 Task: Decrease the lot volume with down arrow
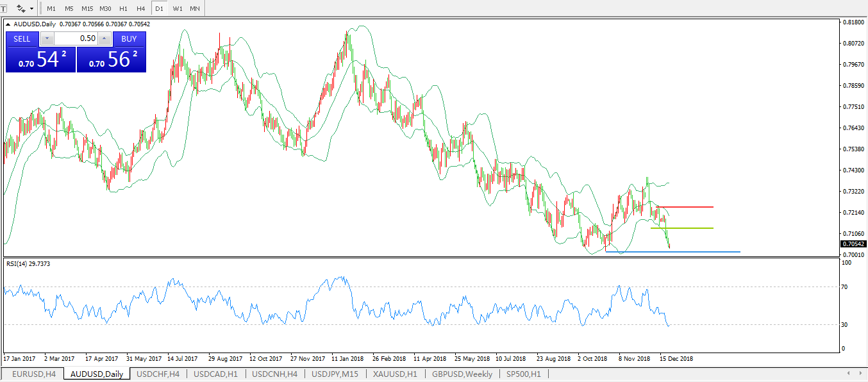point(46,38)
